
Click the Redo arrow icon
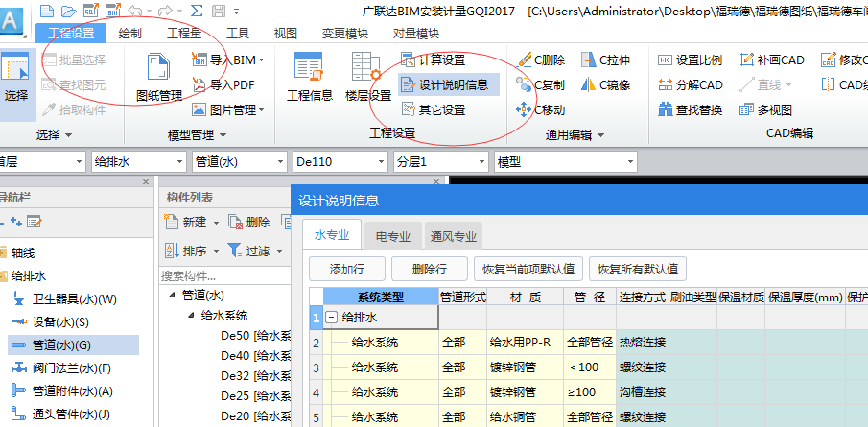pyautogui.click(x=165, y=10)
